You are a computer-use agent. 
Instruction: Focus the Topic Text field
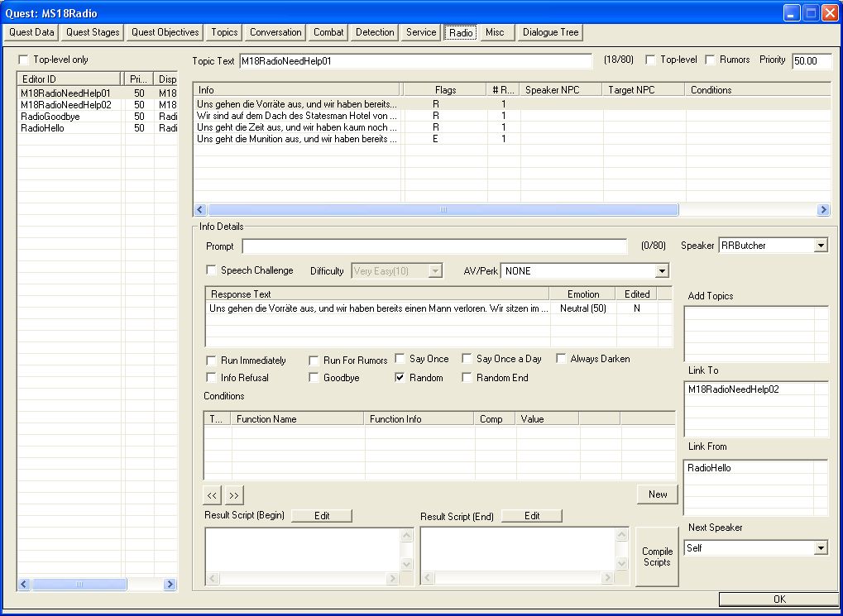[x=415, y=61]
